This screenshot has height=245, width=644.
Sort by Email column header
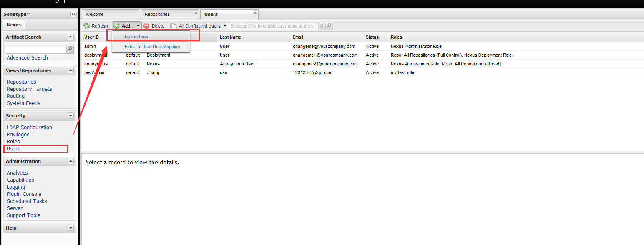[x=327, y=37]
